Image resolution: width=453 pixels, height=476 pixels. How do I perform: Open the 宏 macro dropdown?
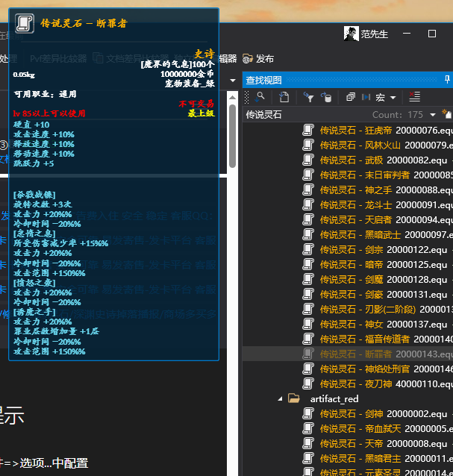(385, 97)
